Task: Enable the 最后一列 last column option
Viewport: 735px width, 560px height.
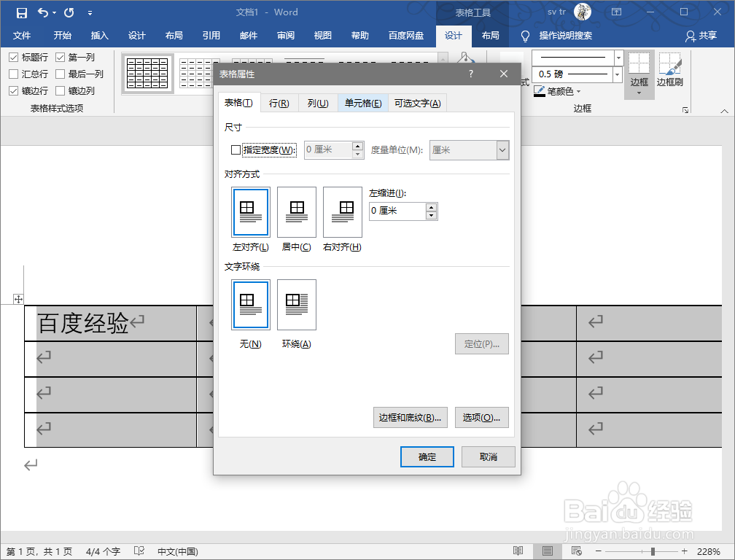Action: pos(60,74)
